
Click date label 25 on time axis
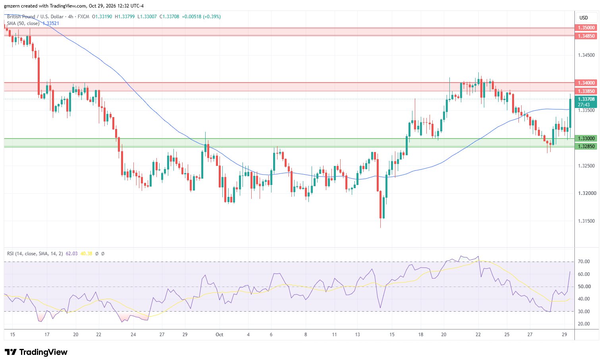coord(507,335)
